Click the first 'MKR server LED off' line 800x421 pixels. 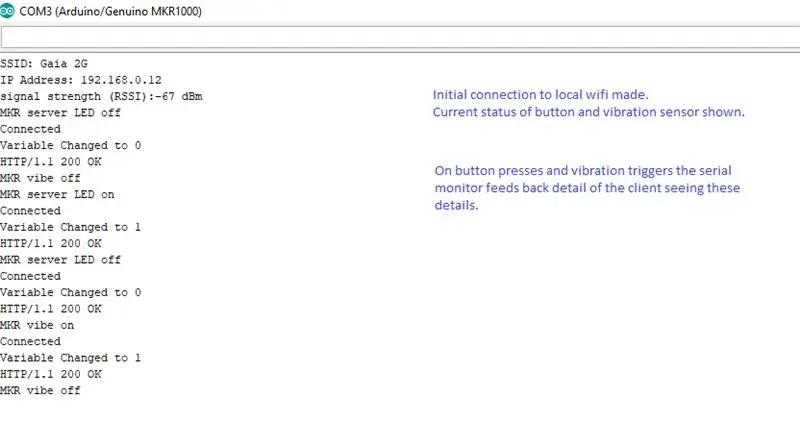point(60,113)
